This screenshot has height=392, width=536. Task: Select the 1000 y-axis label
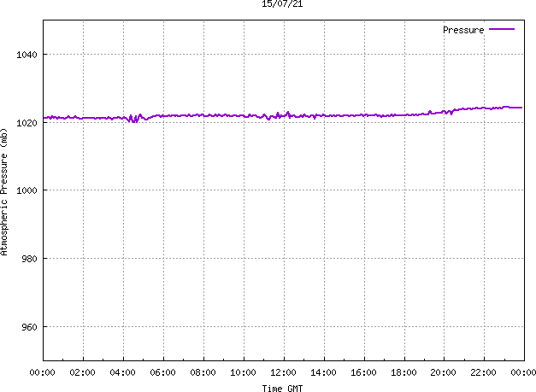(x=27, y=190)
